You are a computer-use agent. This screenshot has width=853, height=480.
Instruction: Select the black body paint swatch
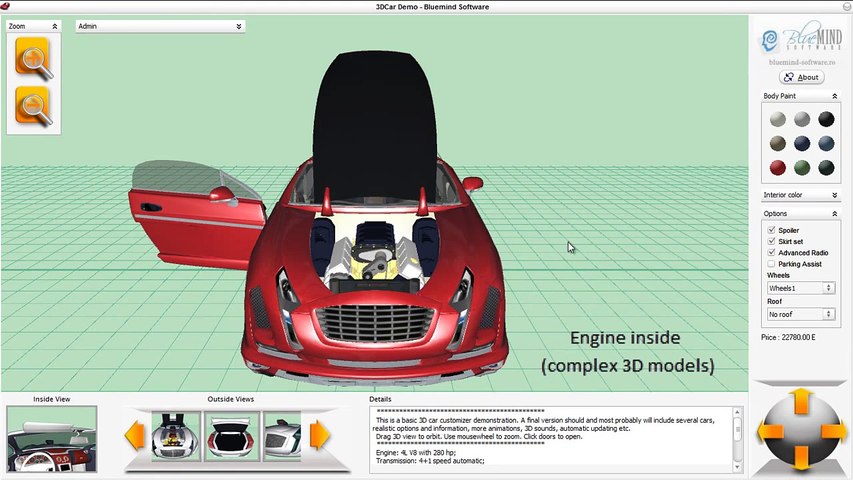coord(826,119)
